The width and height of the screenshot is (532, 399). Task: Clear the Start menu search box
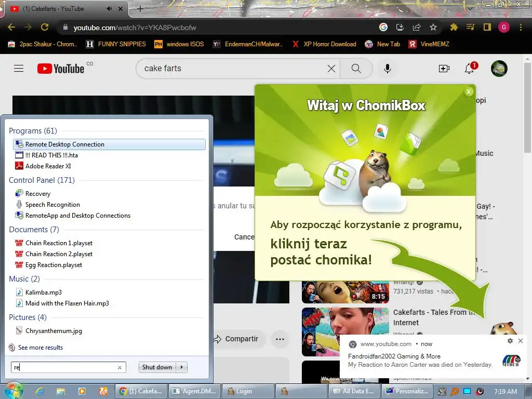click(x=119, y=367)
